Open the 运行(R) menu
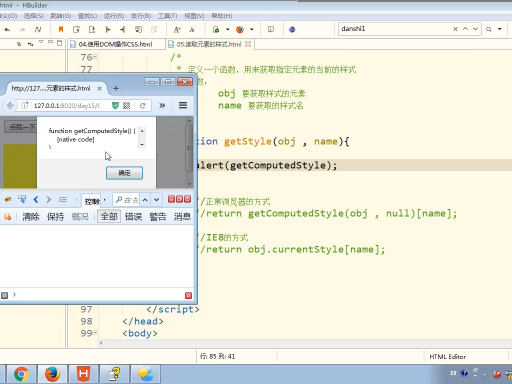The width and height of the screenshot is (512, 384). pyautogui.click(x=114, y=16)
